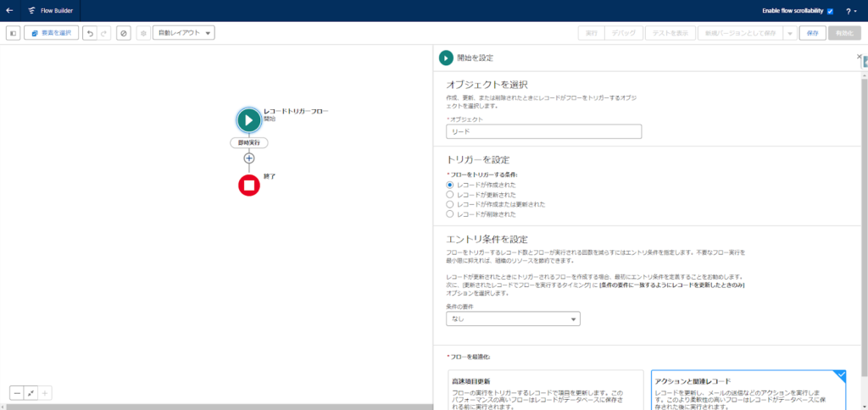Viewport: 868px width, 410px height.
Task: Click the オブジェクト input field
Action: click(x=543, y=132)
